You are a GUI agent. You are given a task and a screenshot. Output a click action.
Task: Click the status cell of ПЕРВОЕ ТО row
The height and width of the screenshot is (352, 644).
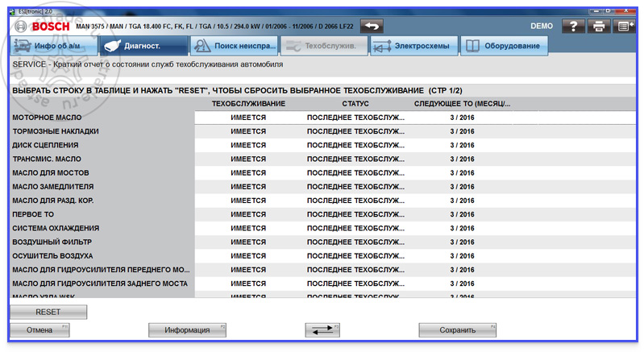click(x=355, y=214)
